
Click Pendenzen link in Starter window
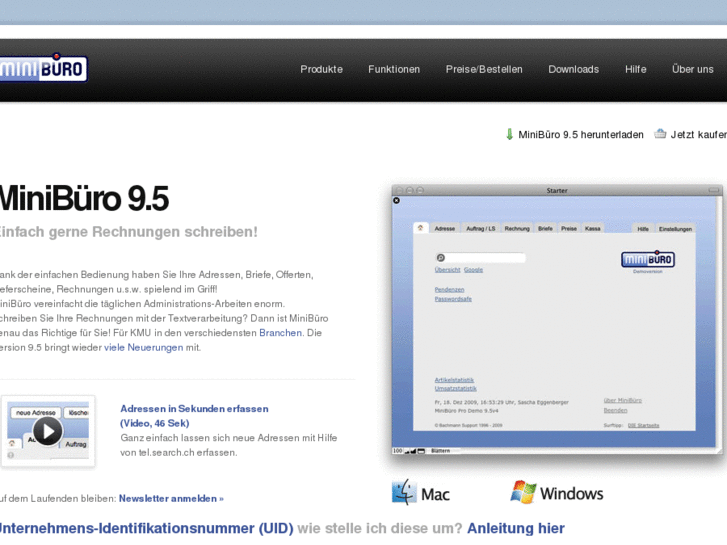(x=449, y=289)
